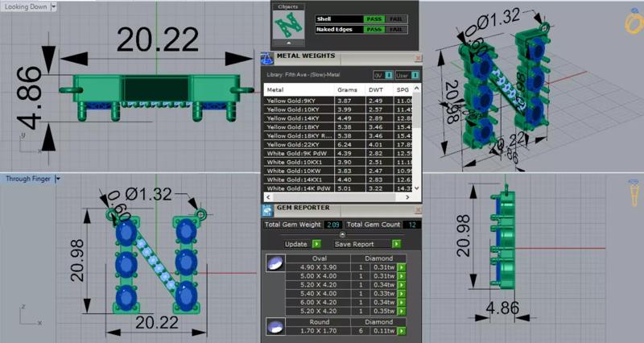Click the Metal Weights flask icon
The image size is (644, 343).
coord(267,58)
